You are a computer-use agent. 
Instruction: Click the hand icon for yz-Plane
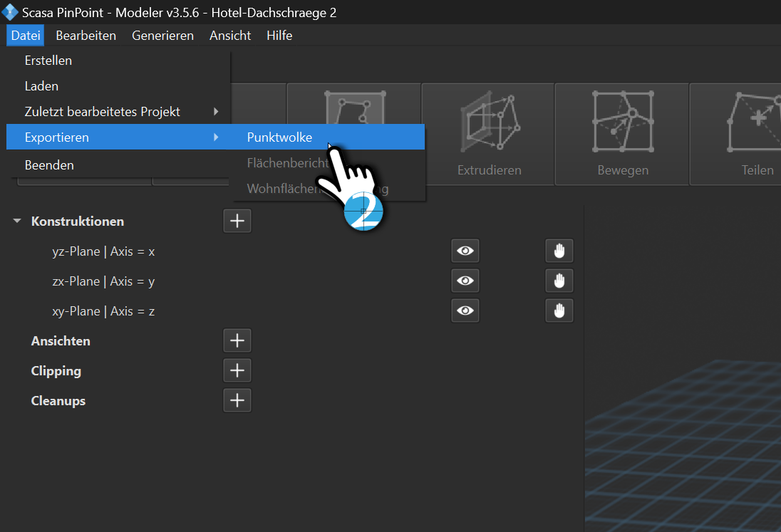pyautogui.click(x=559, y=251)
